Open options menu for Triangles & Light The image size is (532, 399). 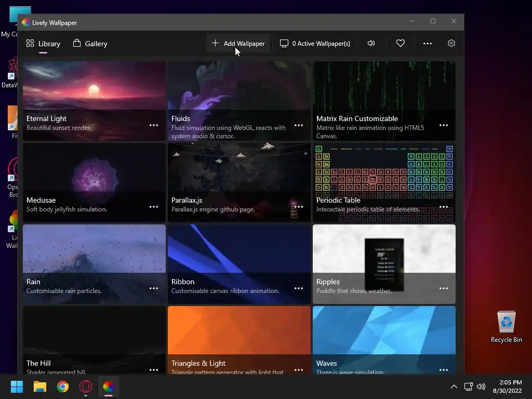299,370
